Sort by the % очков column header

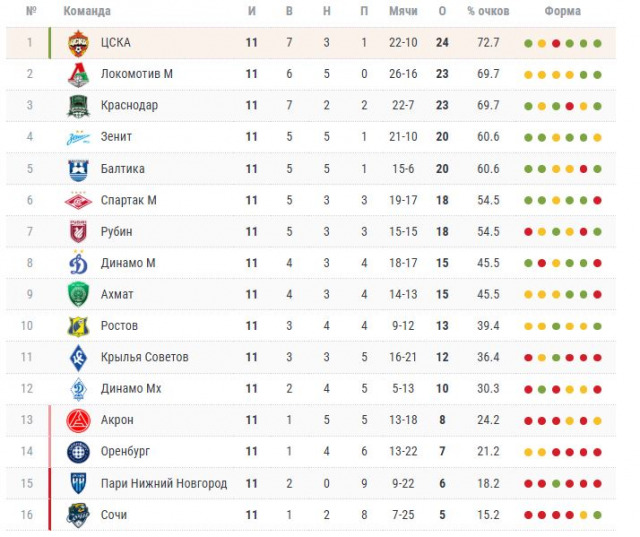(488, 11)
